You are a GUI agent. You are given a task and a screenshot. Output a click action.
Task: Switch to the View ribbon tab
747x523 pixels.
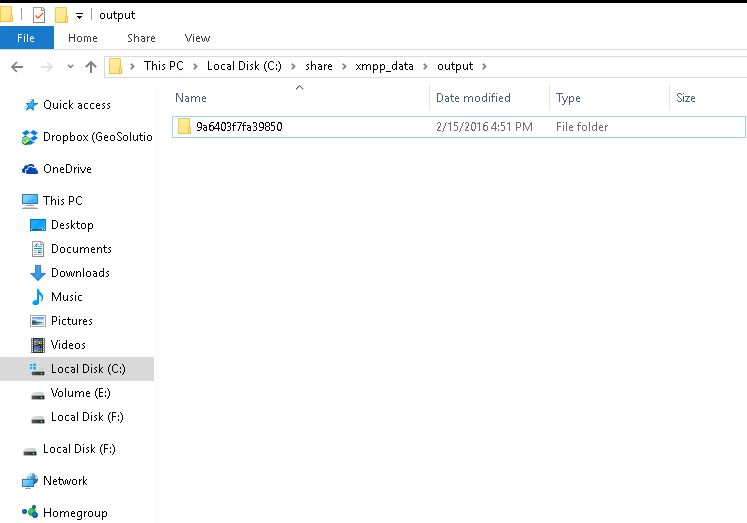[197, 38]
